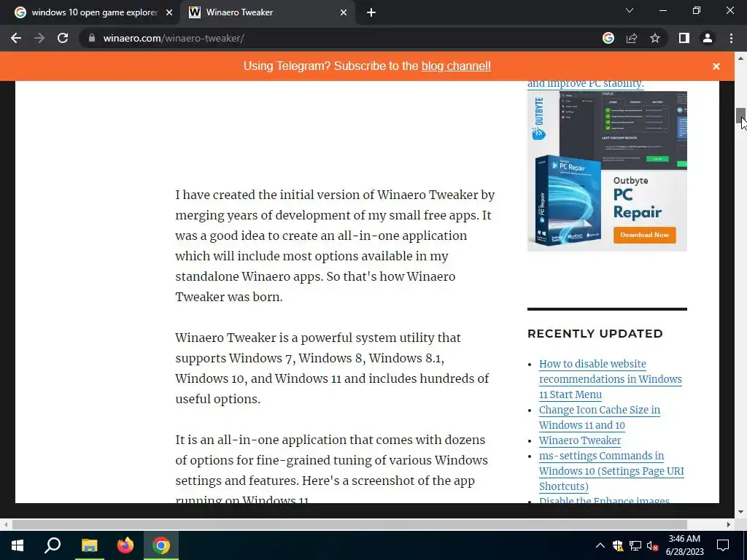Click the horizontal scrollbar thumb
The height and width of the screenshot is (560, 747).
[x=349, y=524]
